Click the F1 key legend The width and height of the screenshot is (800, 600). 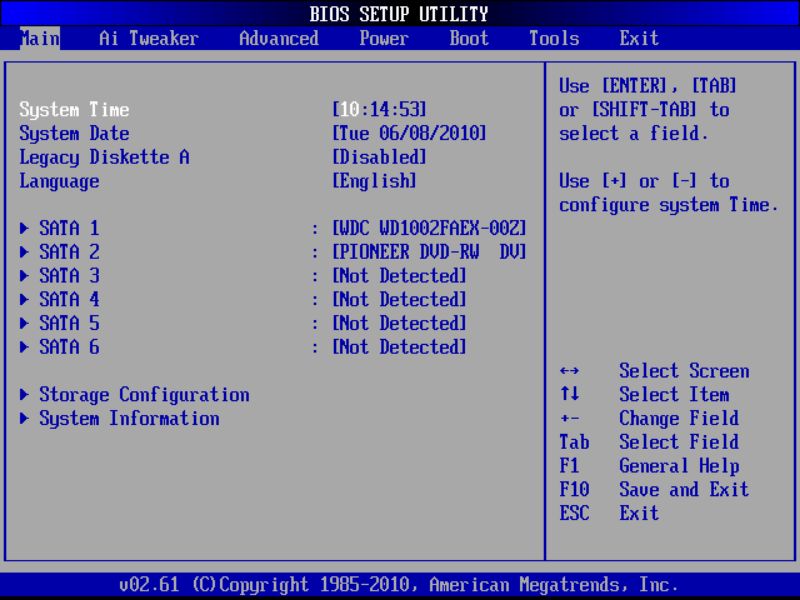(569, 466)
